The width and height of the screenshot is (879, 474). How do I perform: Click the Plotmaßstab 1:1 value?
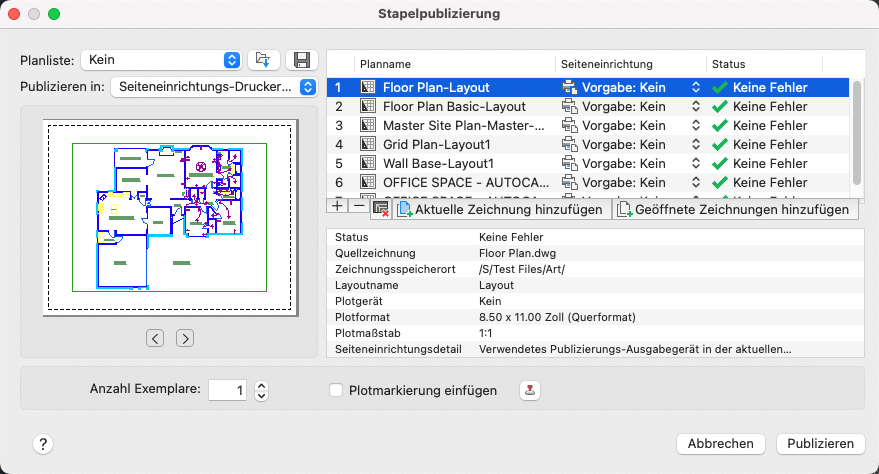click(x=485, y=333)
